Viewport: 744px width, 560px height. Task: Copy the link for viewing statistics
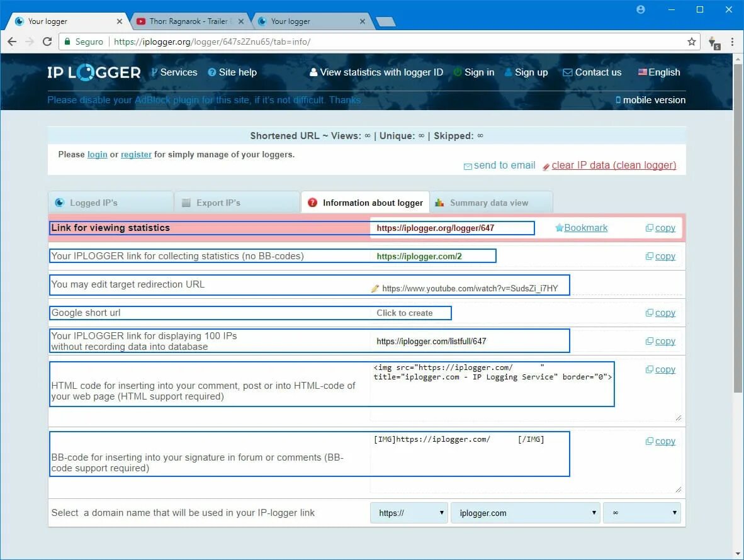tap(660, 228)
